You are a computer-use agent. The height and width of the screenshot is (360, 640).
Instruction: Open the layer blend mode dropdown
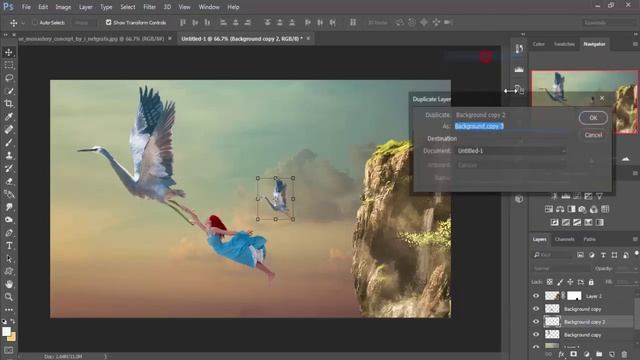pyautogui.click(x=560, y=269)
